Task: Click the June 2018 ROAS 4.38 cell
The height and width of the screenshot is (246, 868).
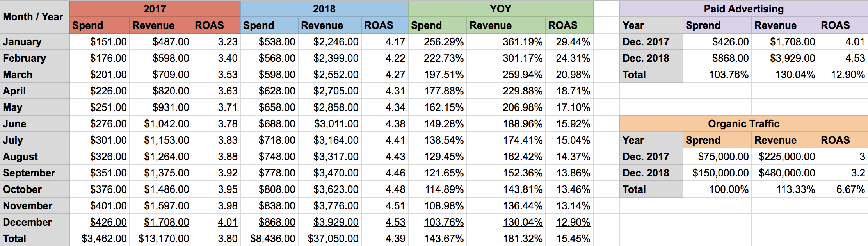Action: click(395, 124)
